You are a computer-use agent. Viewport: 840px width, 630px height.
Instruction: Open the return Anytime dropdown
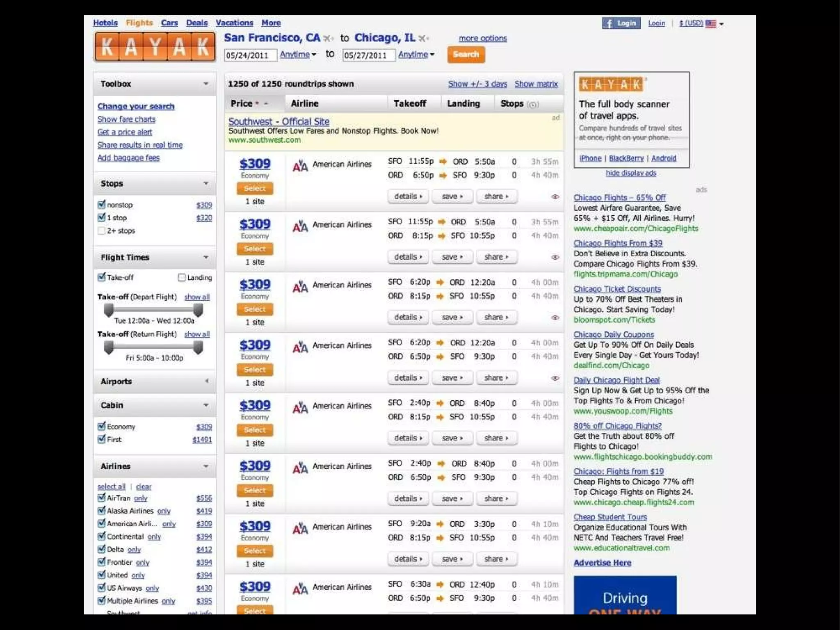pos(416,55)
